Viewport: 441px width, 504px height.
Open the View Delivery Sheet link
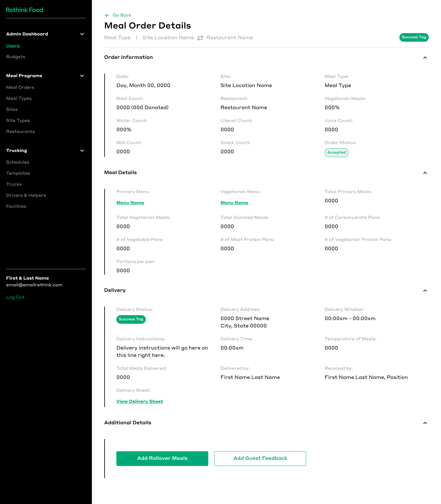point(139,401)
